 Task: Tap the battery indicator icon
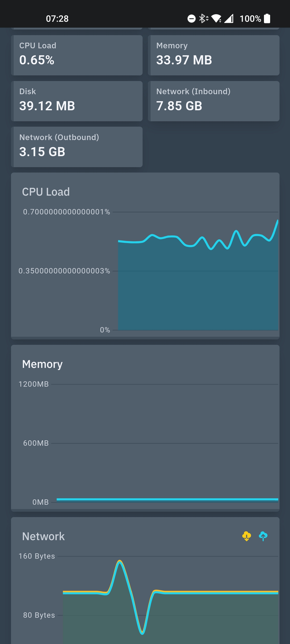click(x=268, y=18)
